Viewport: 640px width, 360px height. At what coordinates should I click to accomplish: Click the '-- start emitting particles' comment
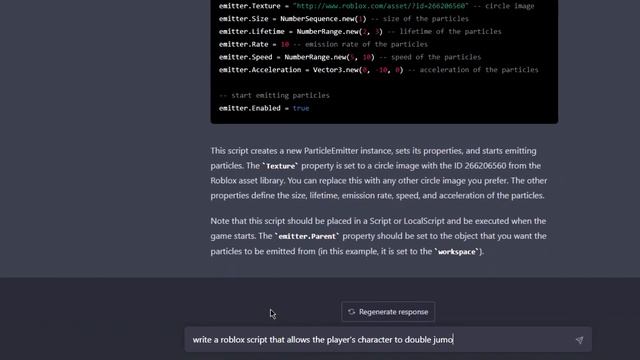(x=274, y=96)
